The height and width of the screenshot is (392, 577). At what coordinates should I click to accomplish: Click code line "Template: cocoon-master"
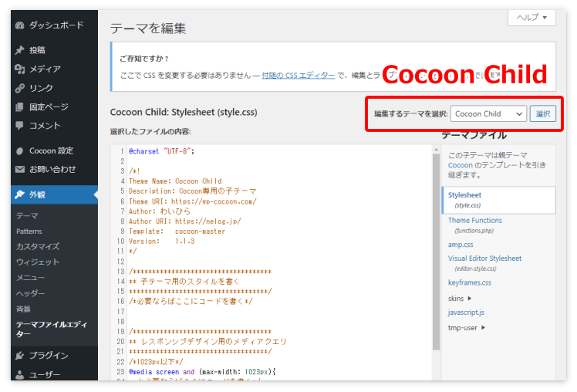[177, 231]
